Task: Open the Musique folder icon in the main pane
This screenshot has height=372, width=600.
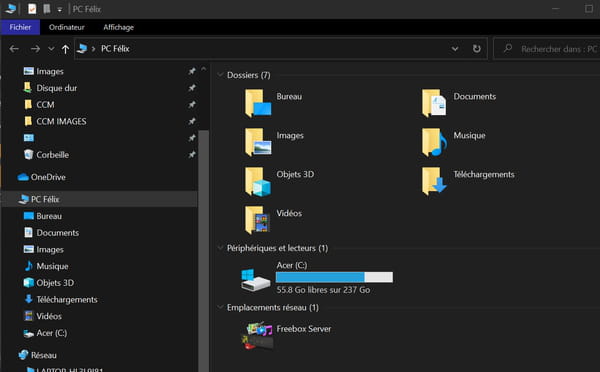Action: 434,142
